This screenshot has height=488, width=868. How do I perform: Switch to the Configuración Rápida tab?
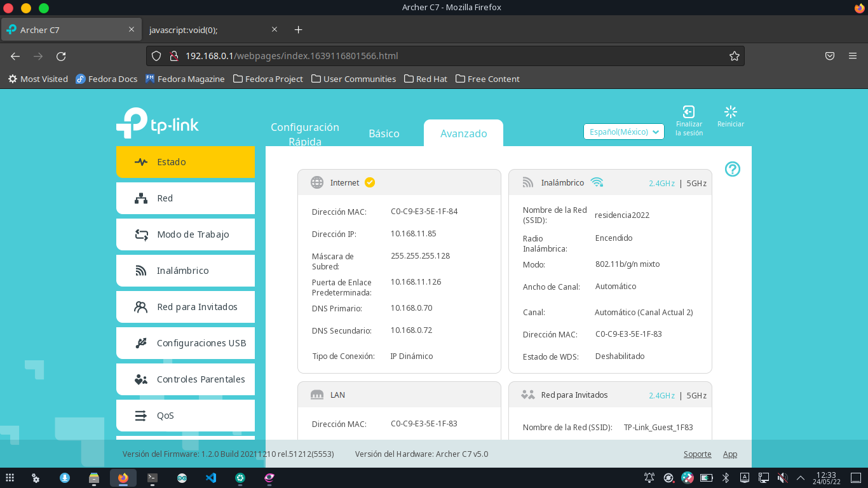click(305, 134)
